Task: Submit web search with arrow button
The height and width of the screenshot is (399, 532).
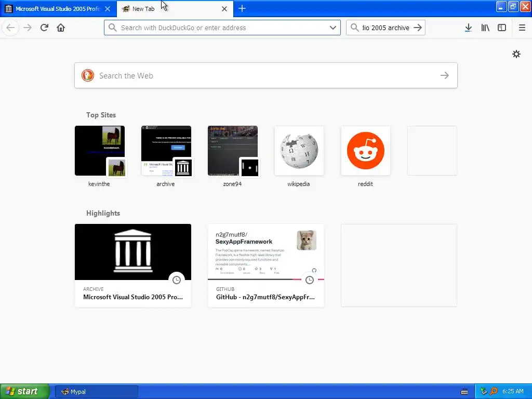Action: (x=445, y=75)
